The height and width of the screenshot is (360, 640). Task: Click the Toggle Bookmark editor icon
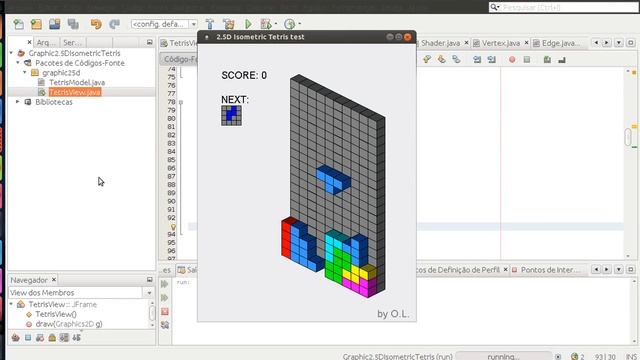click(x=456, y=60)
